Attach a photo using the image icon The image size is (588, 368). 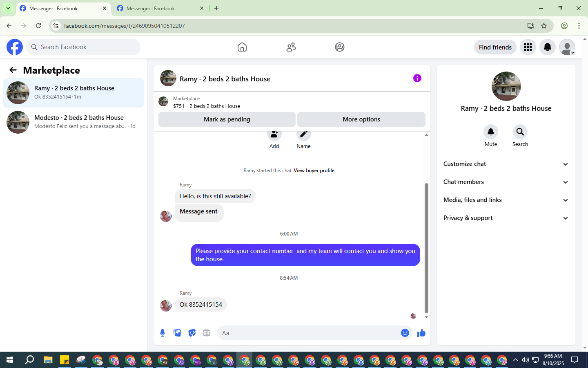pos(177,333)
